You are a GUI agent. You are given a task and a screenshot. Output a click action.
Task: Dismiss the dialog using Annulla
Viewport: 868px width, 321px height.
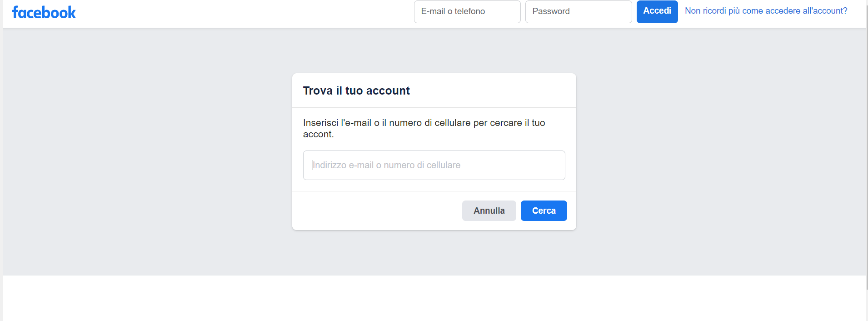489,211
